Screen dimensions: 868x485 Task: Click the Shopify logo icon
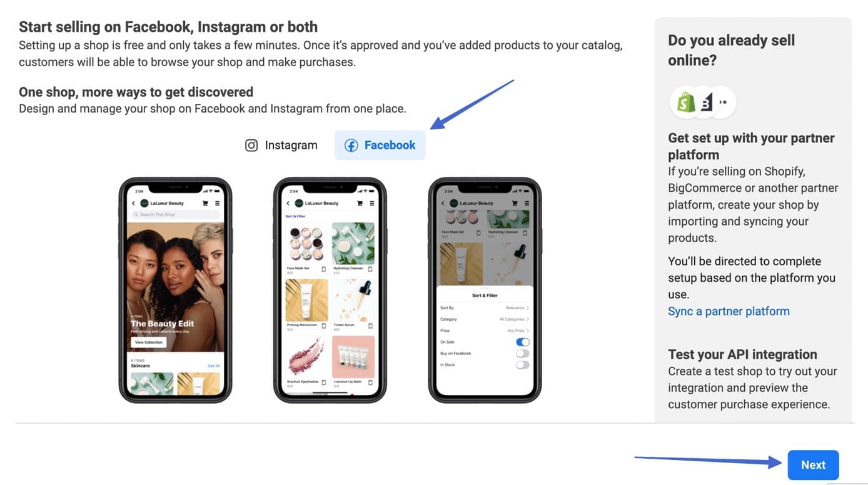tap(686, 102)
